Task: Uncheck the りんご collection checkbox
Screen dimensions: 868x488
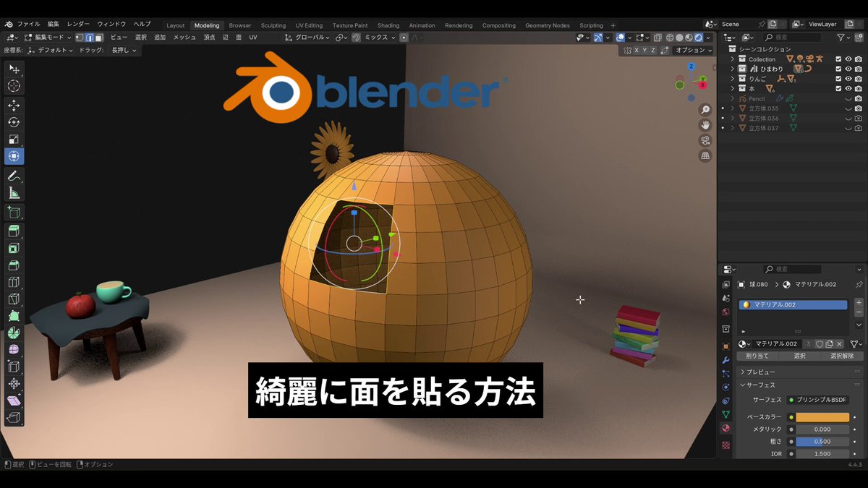Action: (838, 79)
